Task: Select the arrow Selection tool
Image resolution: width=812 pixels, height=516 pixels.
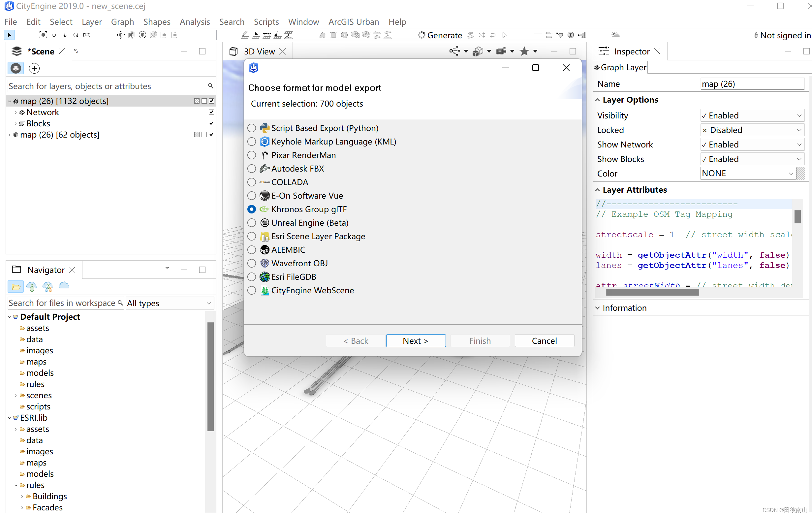Action: (9, 35)
